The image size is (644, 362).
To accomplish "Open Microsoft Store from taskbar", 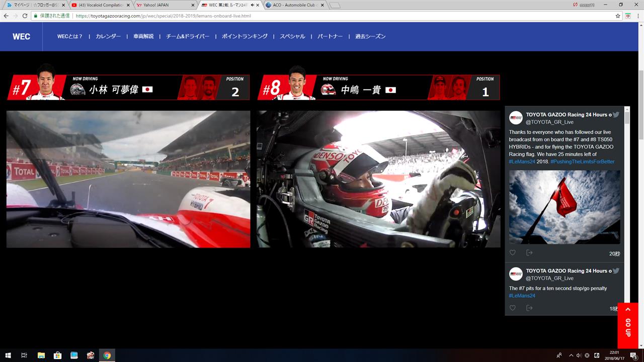I will point(57,355).
